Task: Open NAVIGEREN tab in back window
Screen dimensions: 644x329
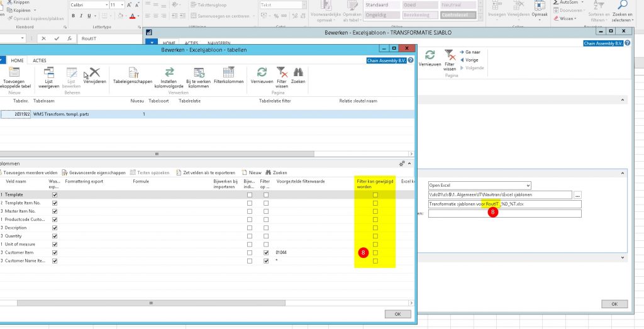Action: coord(218,43)
